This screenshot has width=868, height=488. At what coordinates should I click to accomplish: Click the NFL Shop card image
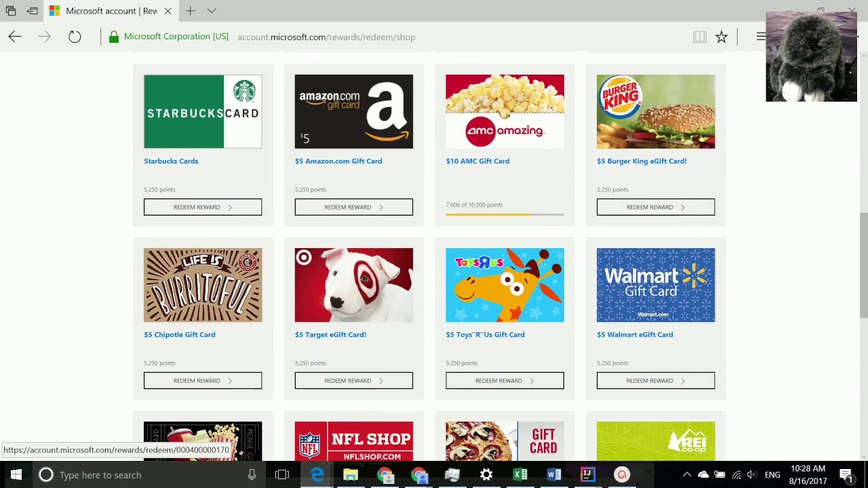pos(353,441)
